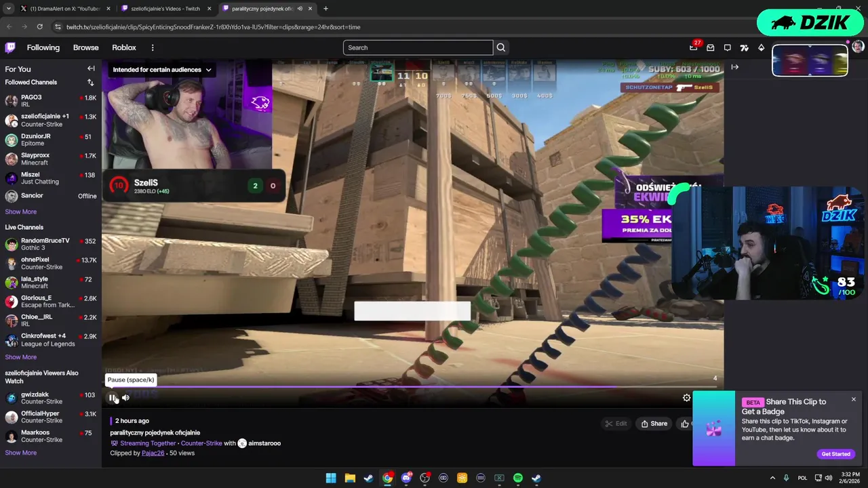
Task: Open Chloe__IRL channel in sidebar
Action: coord(51,320)
